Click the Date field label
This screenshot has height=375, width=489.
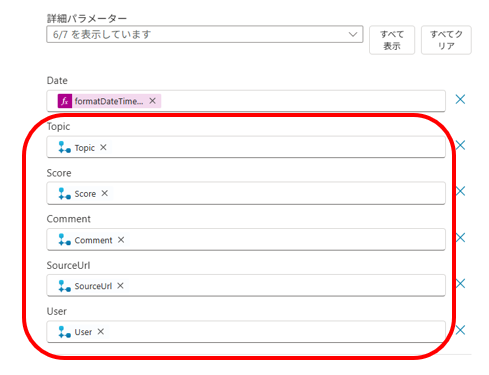tap(57, 80)
